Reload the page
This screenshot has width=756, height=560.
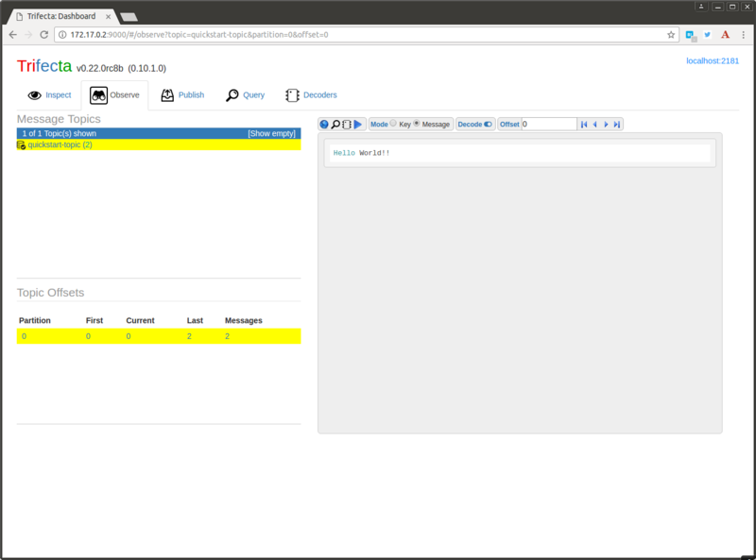tap(43, 35)
